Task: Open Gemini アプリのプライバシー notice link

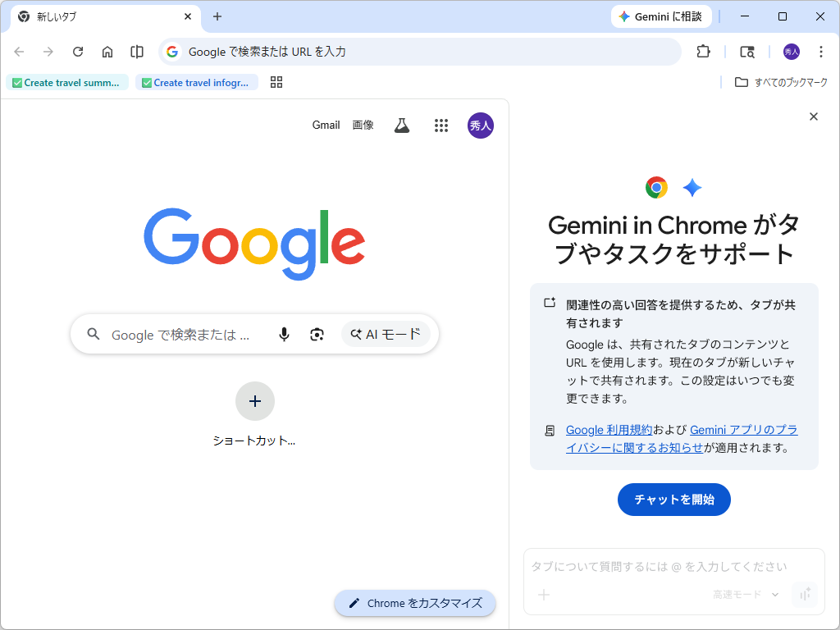Action: click(x=682, y=439)
